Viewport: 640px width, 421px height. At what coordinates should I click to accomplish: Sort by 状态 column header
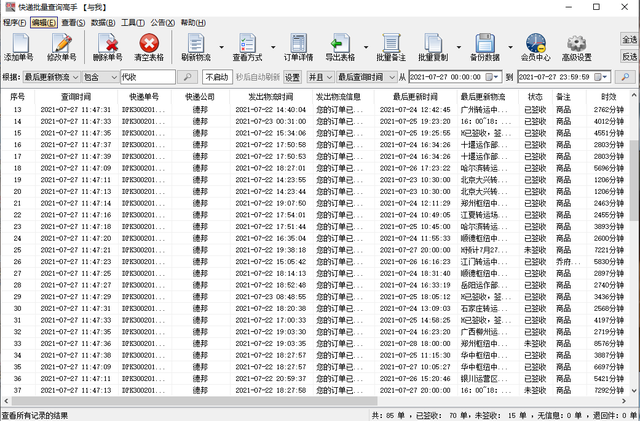pos(535,97)
